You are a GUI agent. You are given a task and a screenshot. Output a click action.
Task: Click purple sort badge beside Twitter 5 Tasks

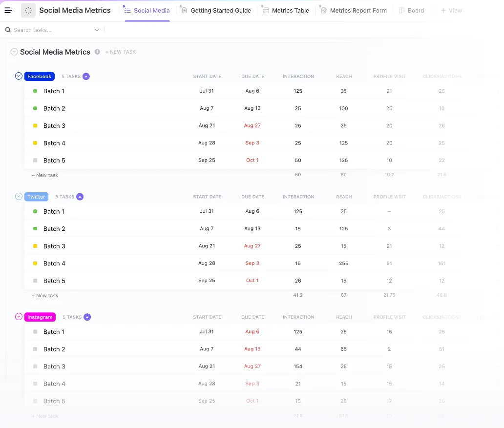(80, 197)
